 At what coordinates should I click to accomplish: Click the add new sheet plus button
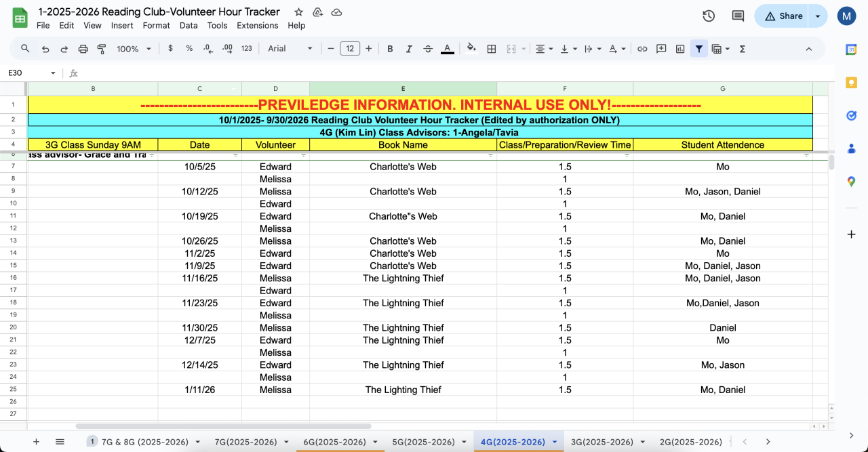coord(37,442)
